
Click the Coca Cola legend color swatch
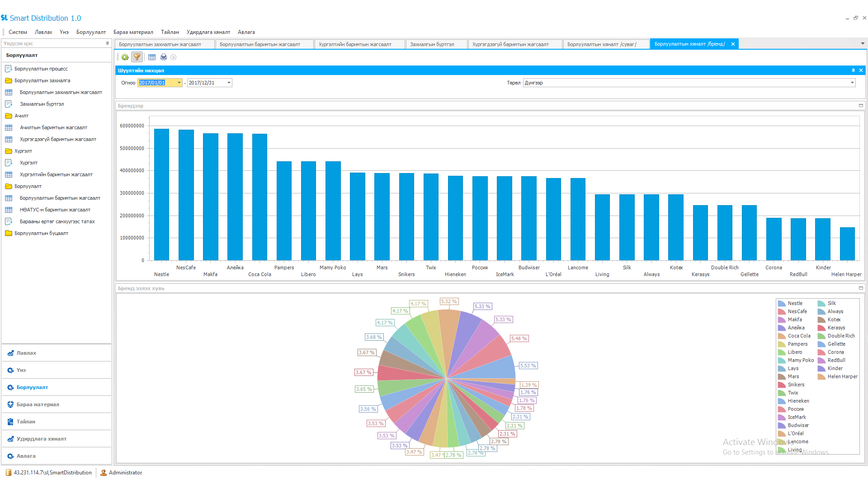[782, 336]
